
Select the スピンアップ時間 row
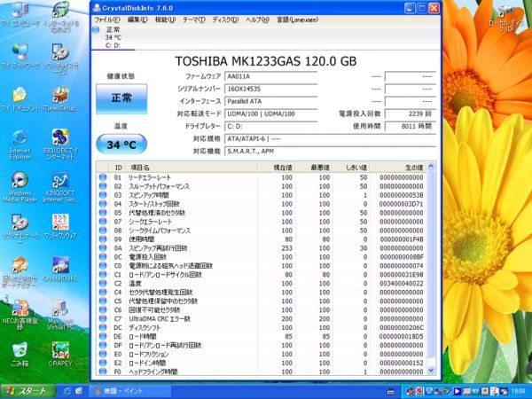coord(262,195)
